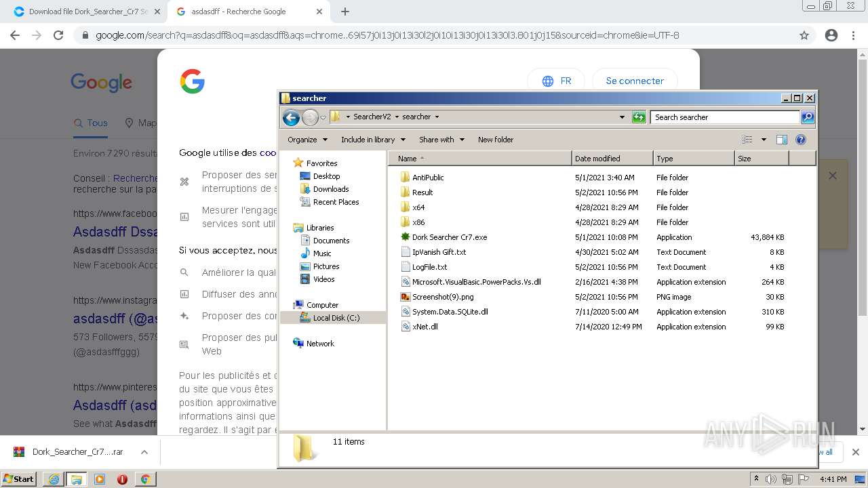Viewport: 868px width, 488px height.
Task: Close the Chrome downloads bar
Action: [x=855, y=452]
